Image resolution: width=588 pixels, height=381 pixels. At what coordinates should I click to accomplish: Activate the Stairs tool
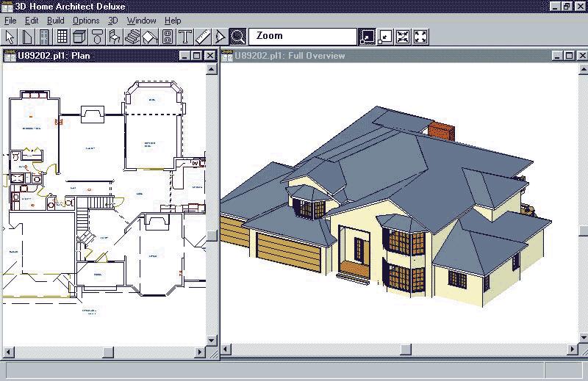(x=132, y=36)
